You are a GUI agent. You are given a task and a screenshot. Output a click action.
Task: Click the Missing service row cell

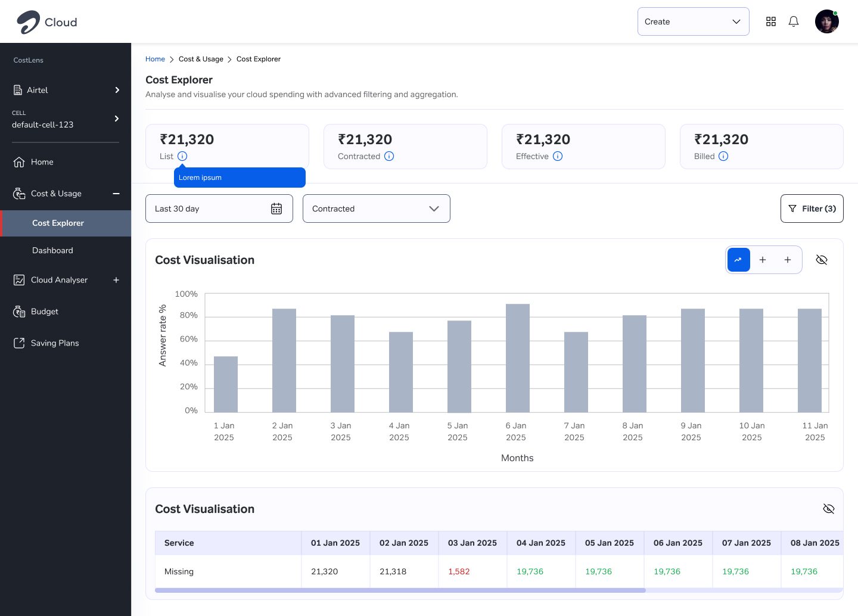pos(228,571)
